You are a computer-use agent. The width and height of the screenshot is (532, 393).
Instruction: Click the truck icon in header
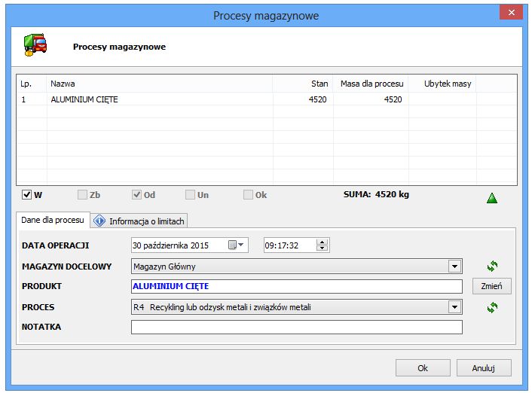pos(35,45)
